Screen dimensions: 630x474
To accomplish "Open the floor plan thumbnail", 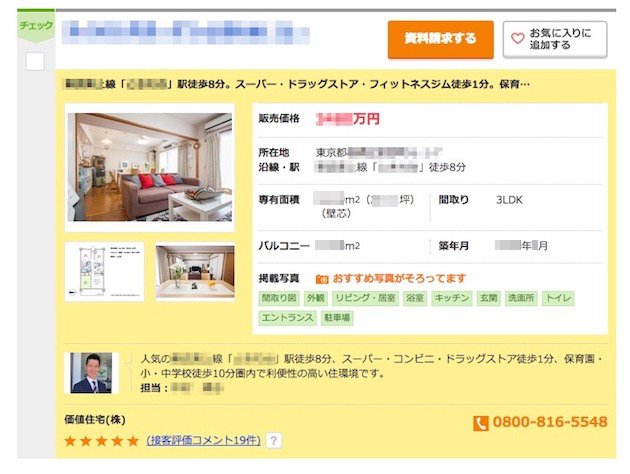I will (x=104, y=272).
